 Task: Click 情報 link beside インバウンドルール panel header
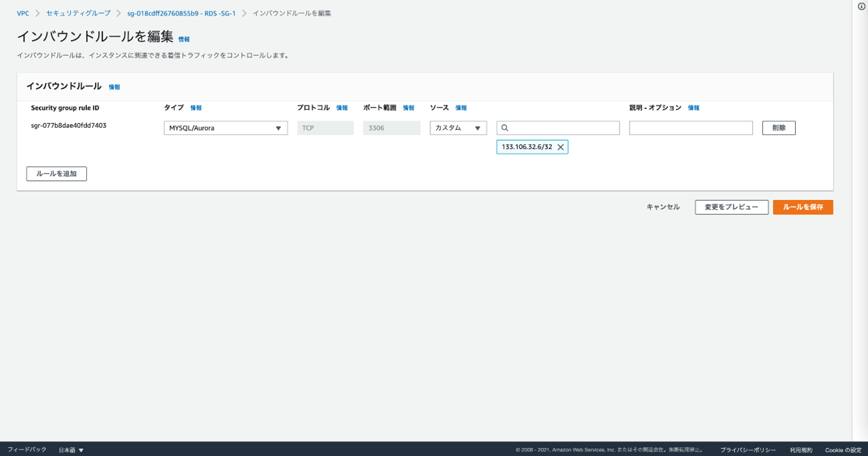pyautogui.click(x=114, y=87)
